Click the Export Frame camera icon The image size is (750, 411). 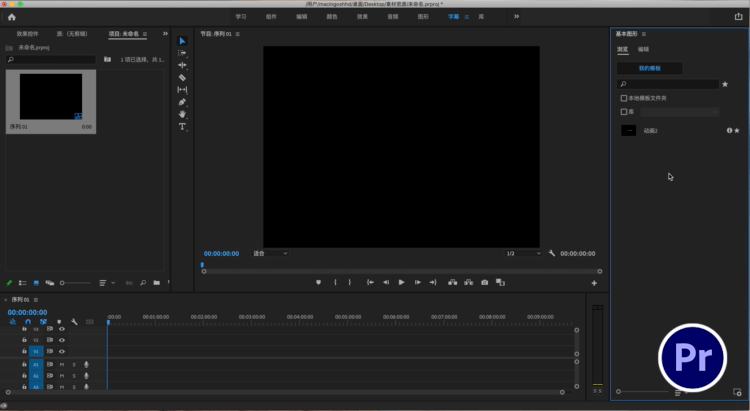(484, 283)
